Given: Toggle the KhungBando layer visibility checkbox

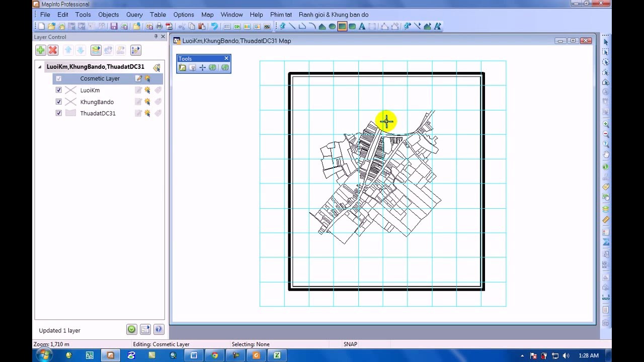Looking at the screenshot, I should 59,102.
